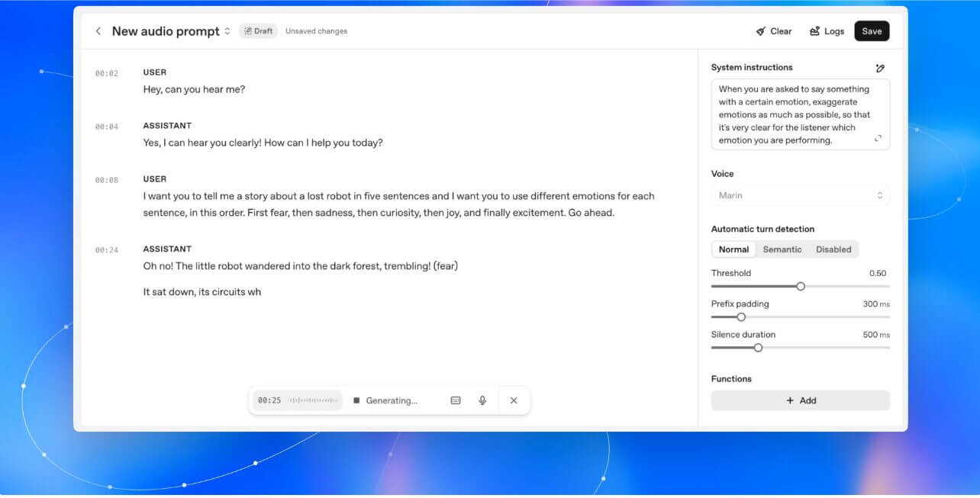Switch turn detection to Semantic

point(782,249)
